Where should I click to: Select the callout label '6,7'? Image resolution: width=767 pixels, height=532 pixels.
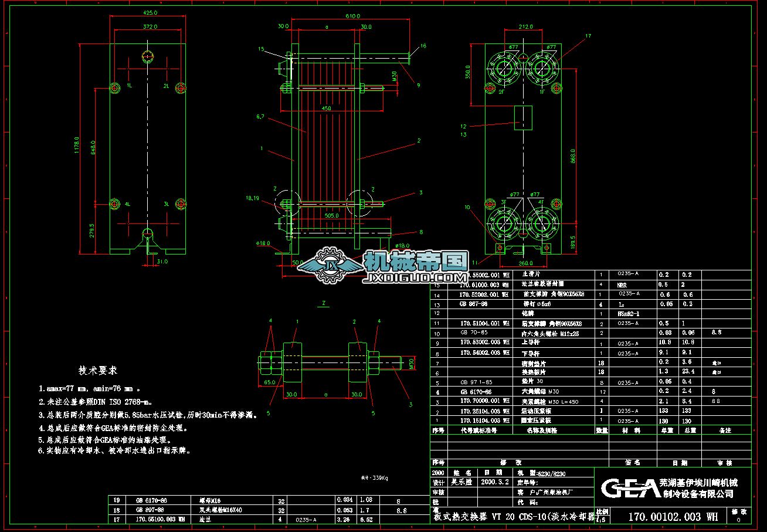pyautogui.click(x=260, y=117)
